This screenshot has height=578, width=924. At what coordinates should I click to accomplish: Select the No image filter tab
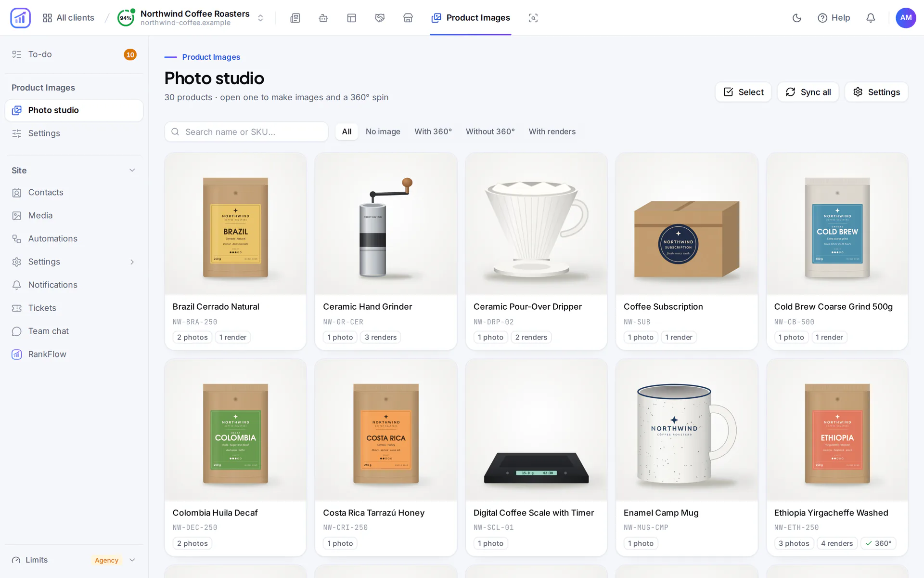[383, 131]
